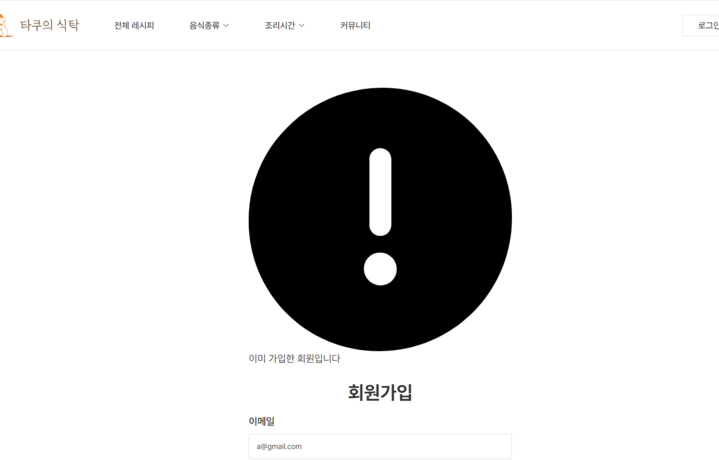The image size is (719, 460).
Task: Open the 타쿠의 식탁 home title link
Action: coord(50,25)
